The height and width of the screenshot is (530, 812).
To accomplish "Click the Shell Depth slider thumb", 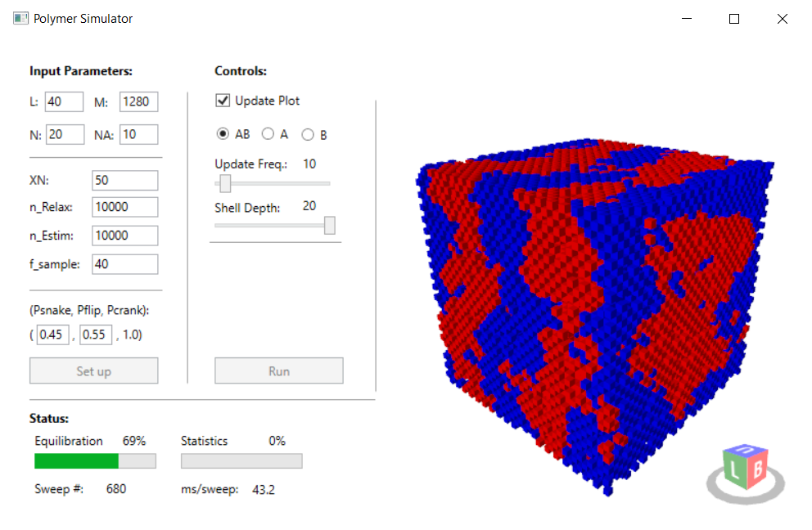I will (x=330, y=226).
